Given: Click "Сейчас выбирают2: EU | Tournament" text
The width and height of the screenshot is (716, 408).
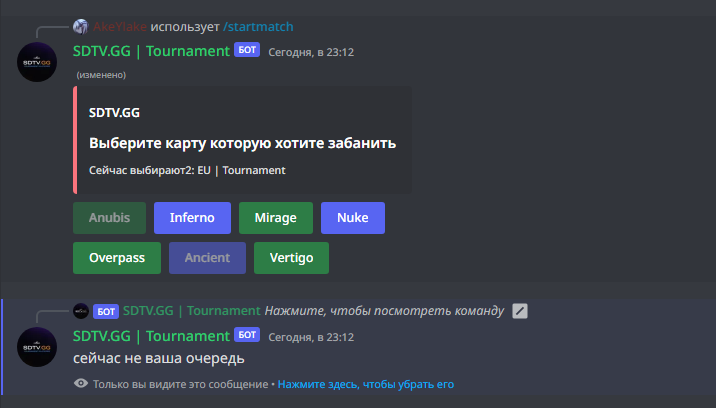Looking at the screenshot, I should pos(187,170).
